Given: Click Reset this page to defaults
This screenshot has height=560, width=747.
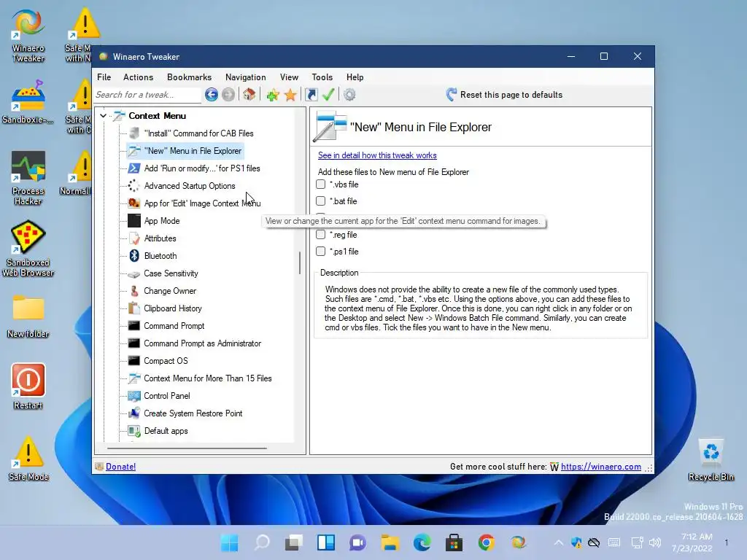Looking at the screenshot, I should pos(504,95).
